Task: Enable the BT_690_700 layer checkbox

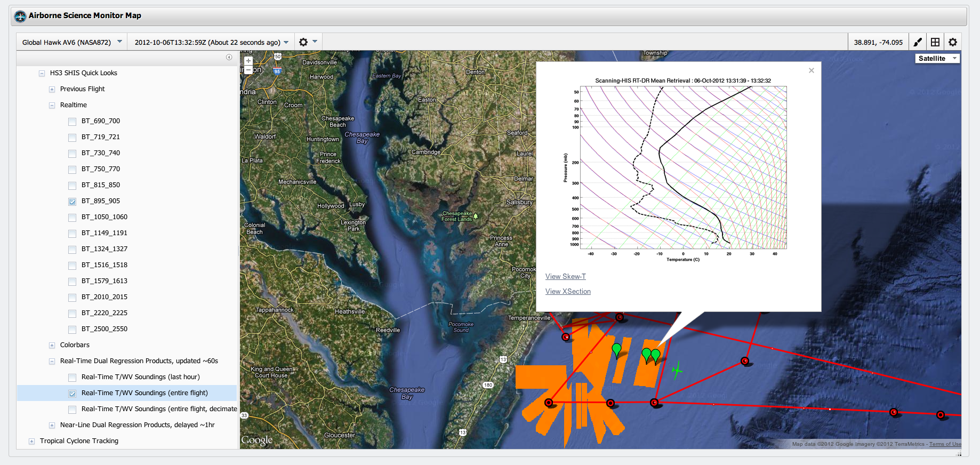Action: point(73,122)
